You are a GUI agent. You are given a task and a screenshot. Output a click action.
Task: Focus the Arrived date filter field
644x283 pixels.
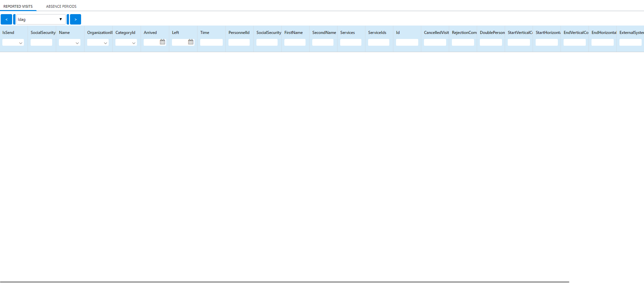[x=151, y=42]
